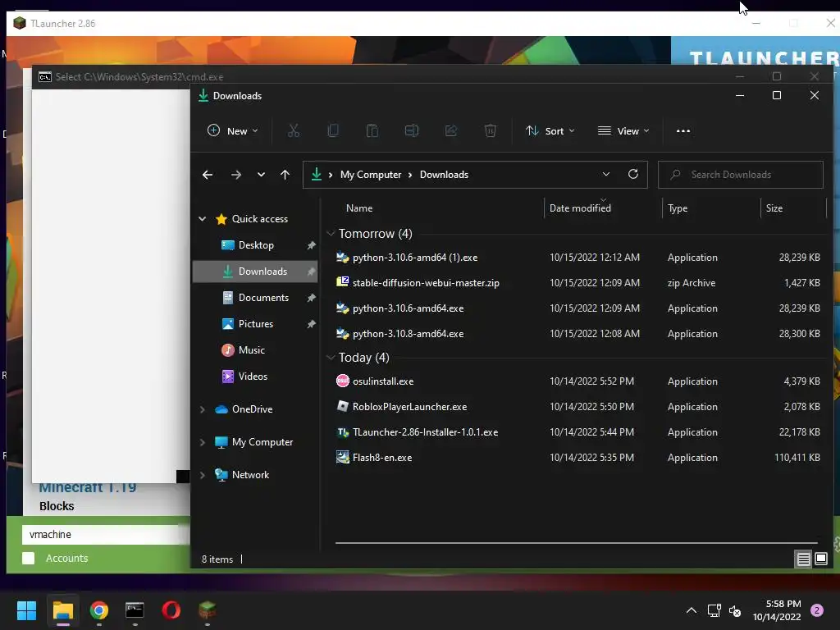Open the See more ellipsis menu
The image size is (840, 630).
click(683, 130)
